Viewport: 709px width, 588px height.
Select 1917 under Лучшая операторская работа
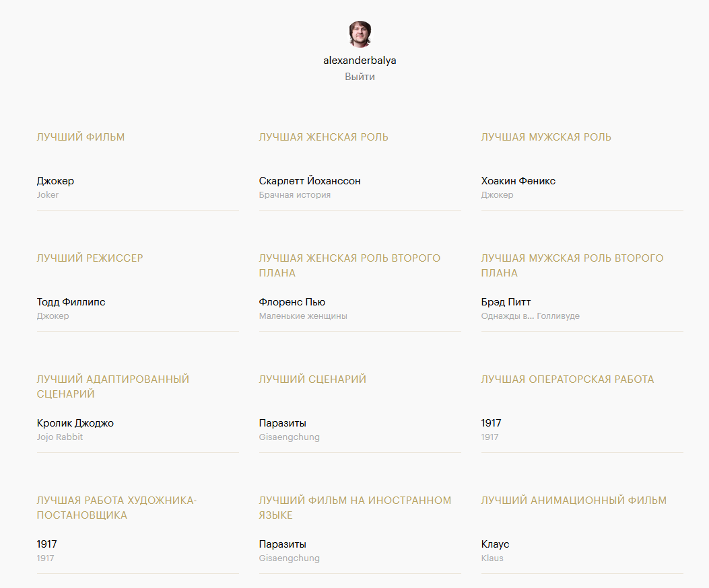click(x=492, y=423)
